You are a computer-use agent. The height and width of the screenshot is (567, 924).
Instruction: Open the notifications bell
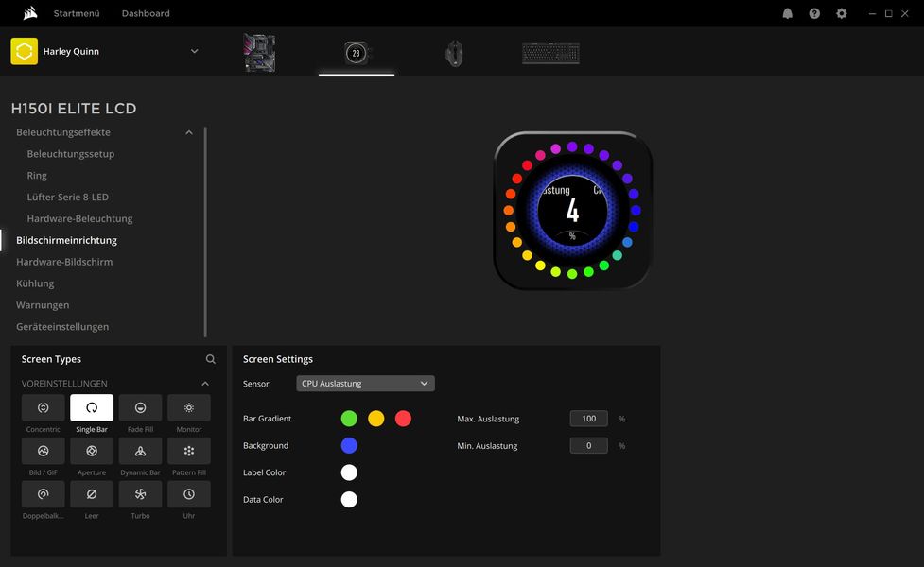tap(787, 13)
